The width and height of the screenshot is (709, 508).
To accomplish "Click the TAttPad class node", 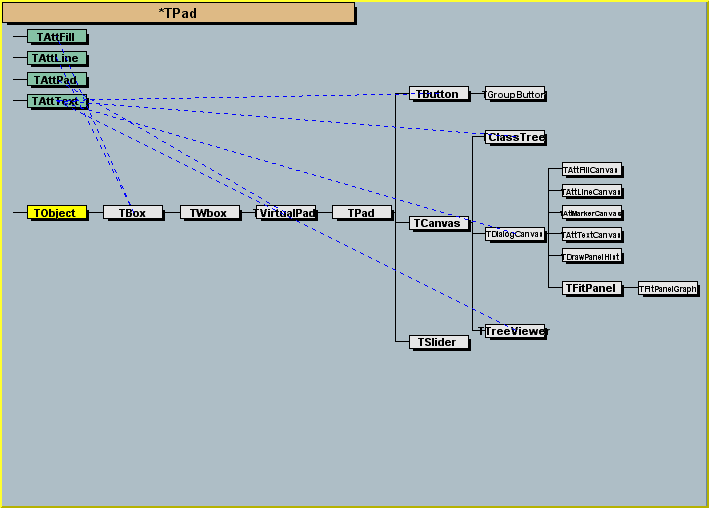I will [57, 80].
